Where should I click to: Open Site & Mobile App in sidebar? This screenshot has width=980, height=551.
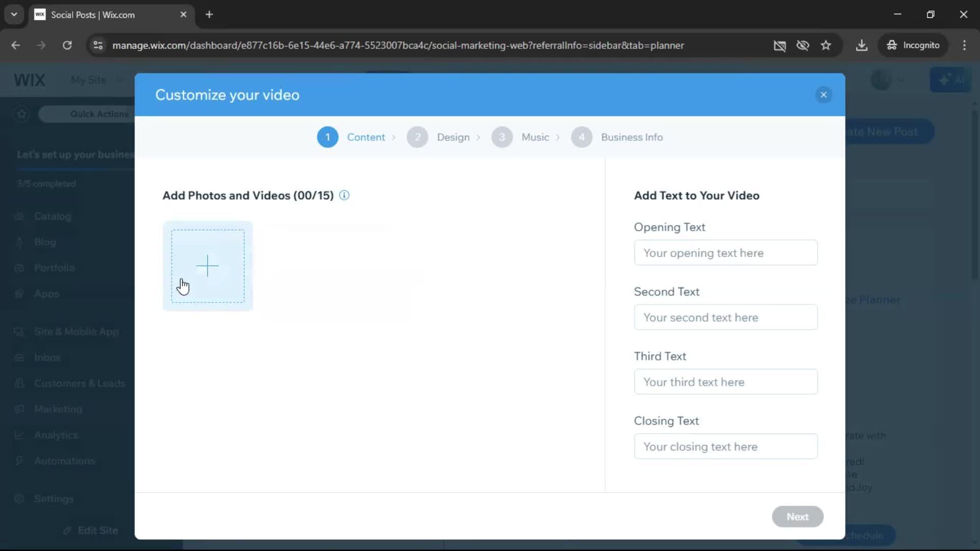pos(76,332)
